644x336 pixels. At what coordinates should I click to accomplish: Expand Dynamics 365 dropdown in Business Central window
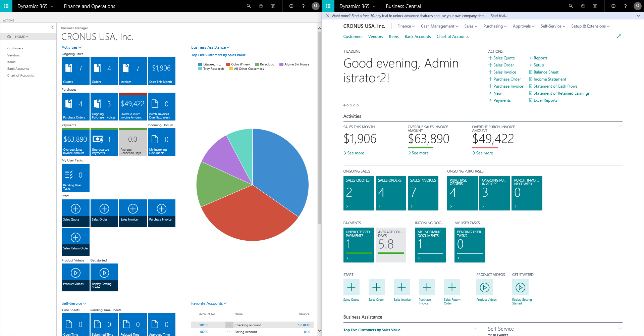374,6
